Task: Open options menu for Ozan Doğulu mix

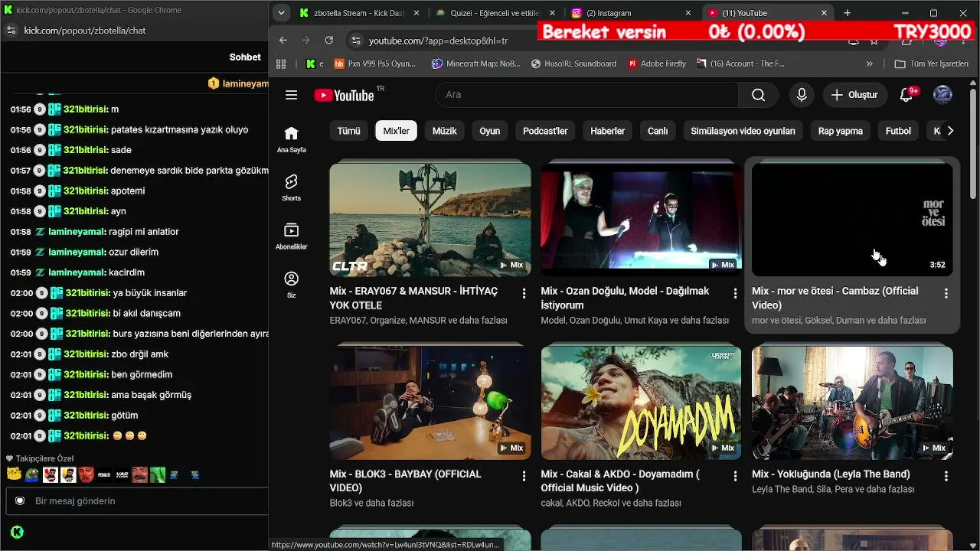Action: click(735, 293)
